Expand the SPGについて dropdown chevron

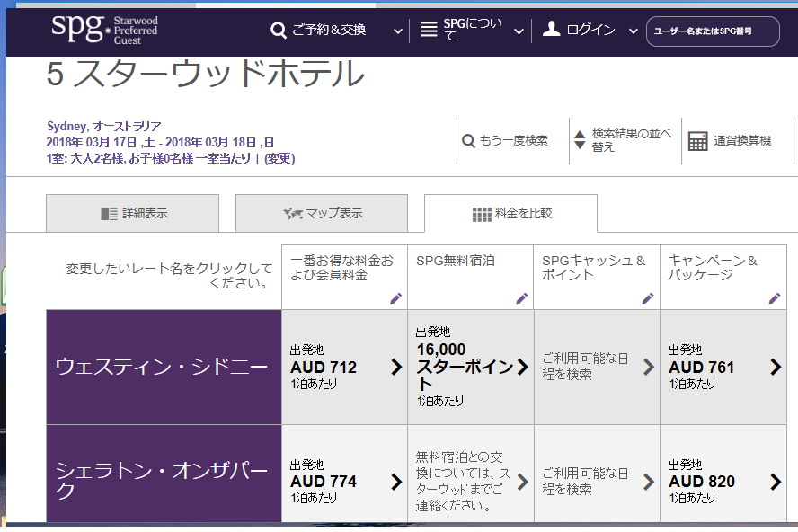519,31
